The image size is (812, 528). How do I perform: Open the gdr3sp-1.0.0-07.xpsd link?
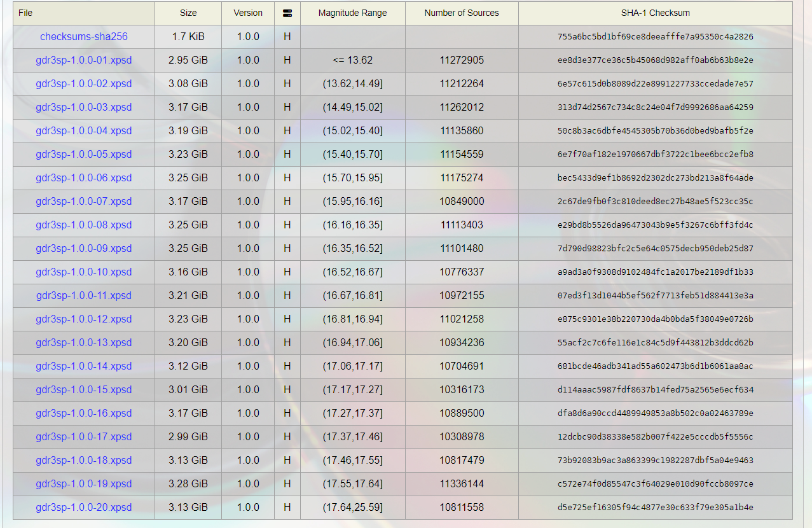[x=84, y=201]
